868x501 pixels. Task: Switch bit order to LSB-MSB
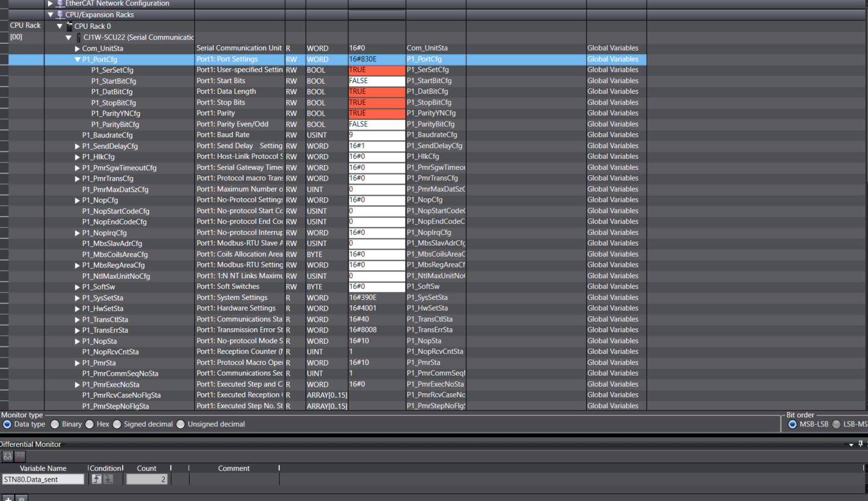tap(837, 424)
